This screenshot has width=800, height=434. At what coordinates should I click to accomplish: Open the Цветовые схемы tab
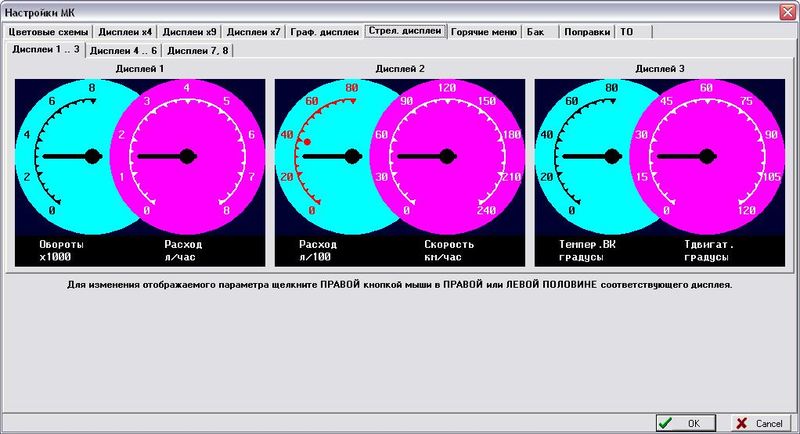(x=48, y=32)
